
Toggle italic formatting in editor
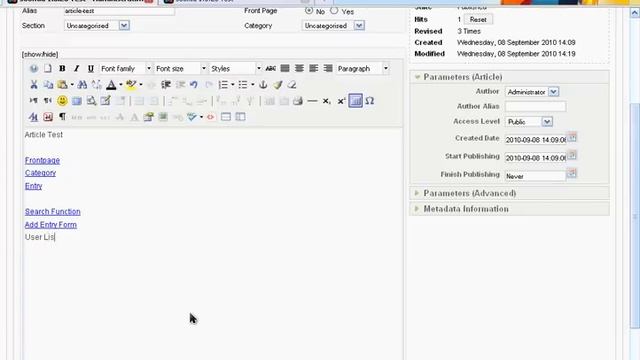coord(76,69)
